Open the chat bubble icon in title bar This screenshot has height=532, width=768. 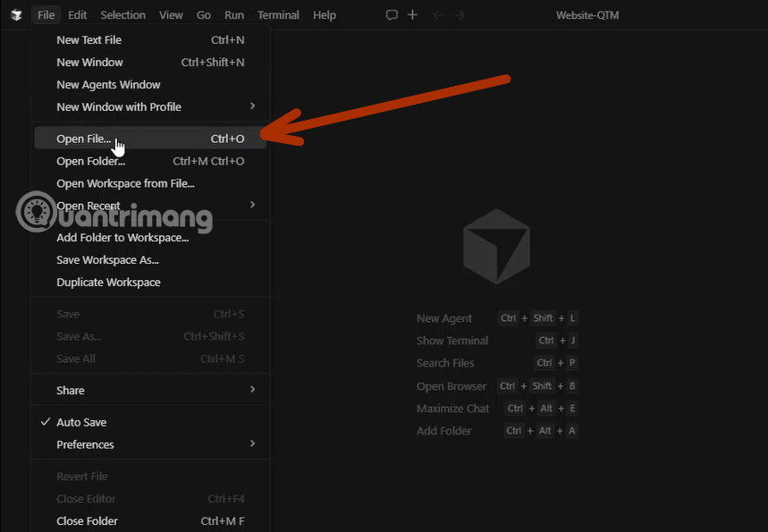(391, 14)
